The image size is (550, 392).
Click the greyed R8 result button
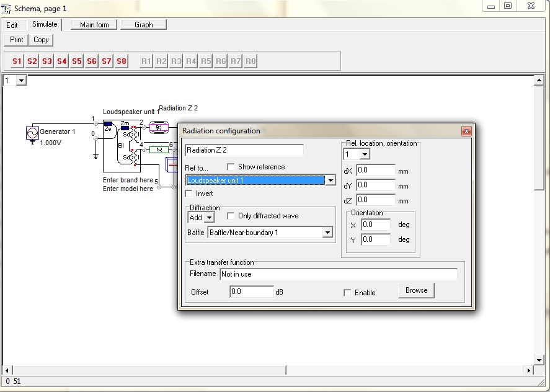[251, 61]
